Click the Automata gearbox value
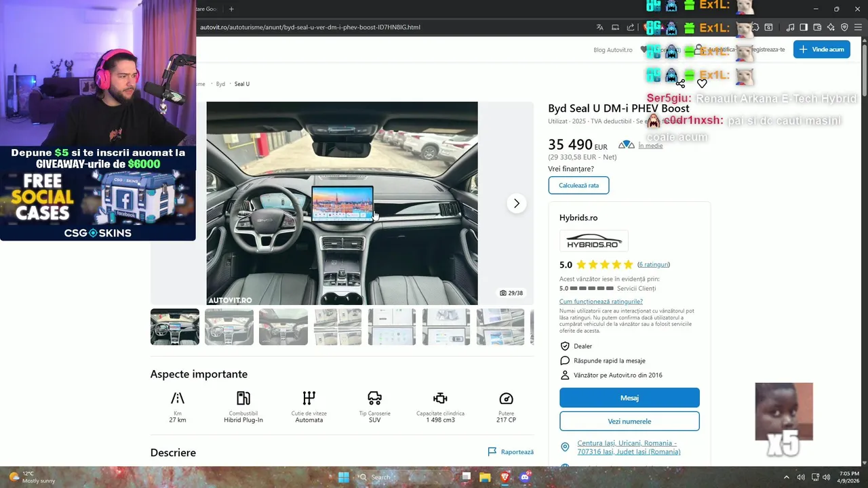 (309, 420)
